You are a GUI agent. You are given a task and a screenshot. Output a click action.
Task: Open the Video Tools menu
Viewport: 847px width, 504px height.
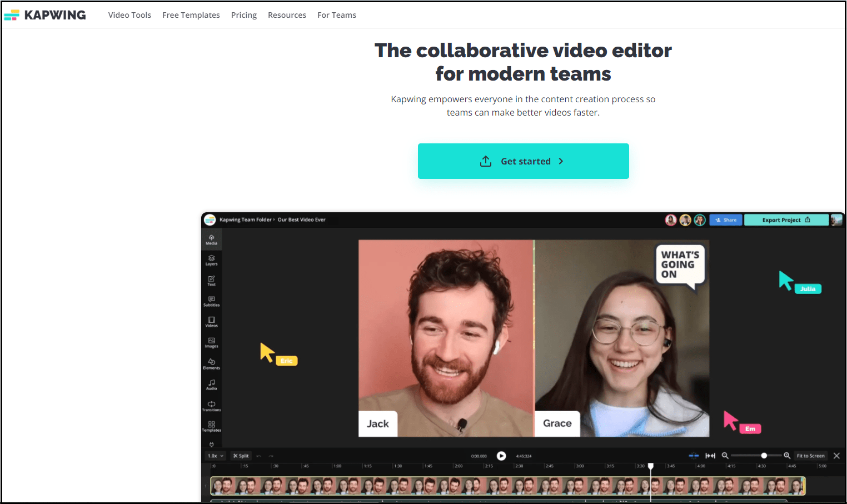(129, 15)
